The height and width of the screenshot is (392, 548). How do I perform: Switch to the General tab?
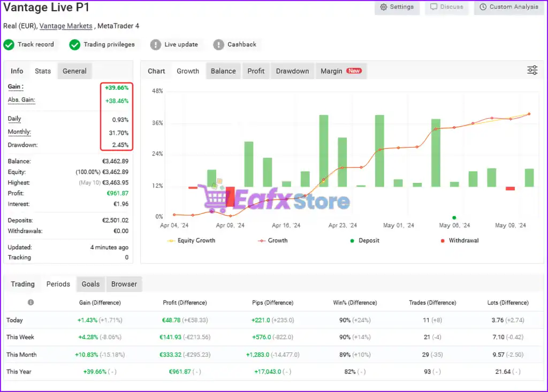74,71
